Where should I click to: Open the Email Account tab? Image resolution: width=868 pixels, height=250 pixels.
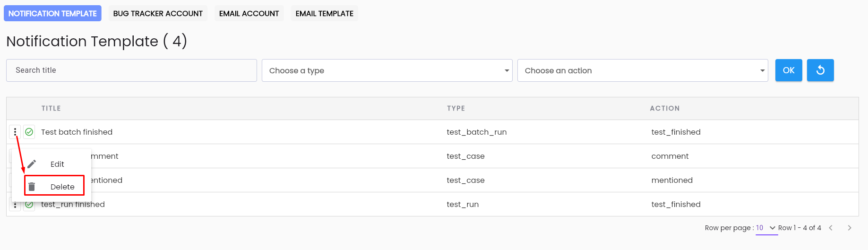point(249,13)
